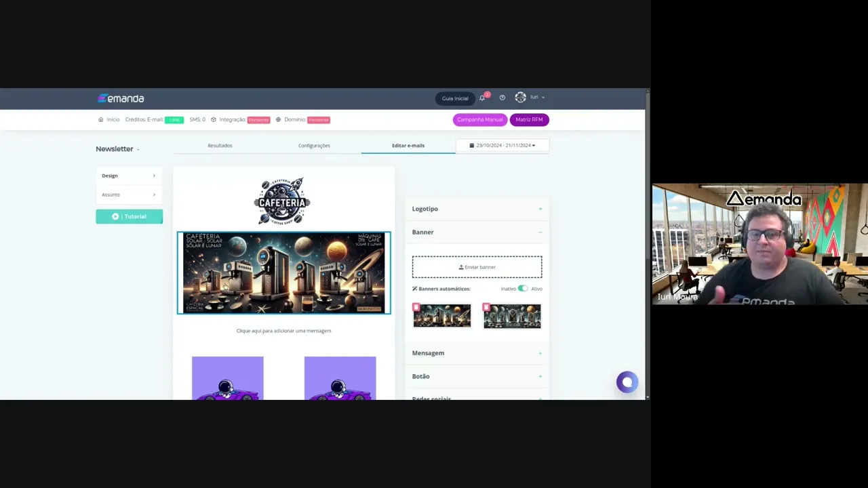Open the notifications bell

(x=482, y=98)
